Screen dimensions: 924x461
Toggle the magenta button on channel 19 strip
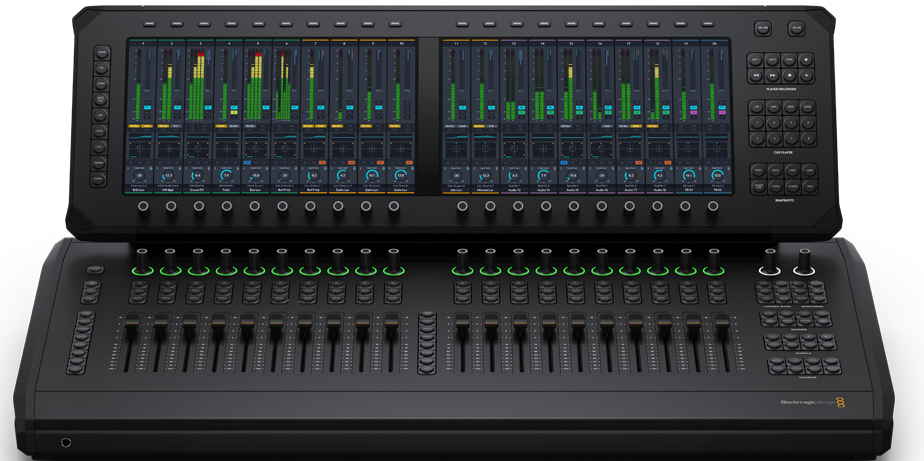pyautogui.click(x=694, y=113)
